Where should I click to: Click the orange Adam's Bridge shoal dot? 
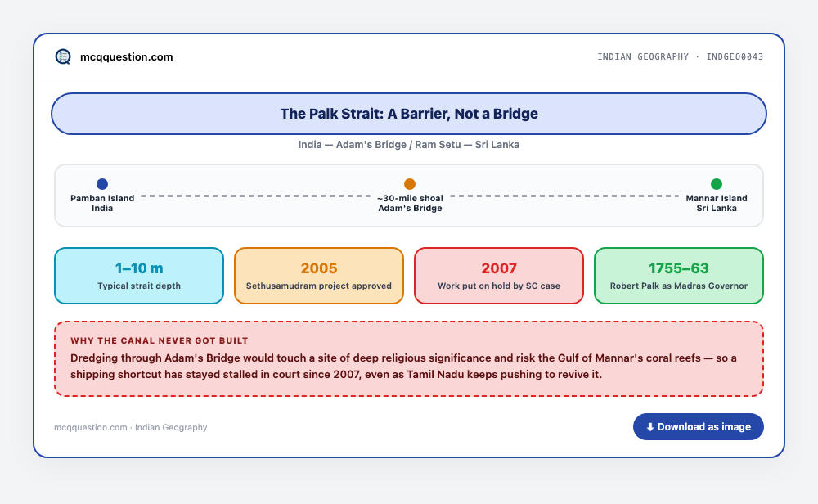(410, 183)
